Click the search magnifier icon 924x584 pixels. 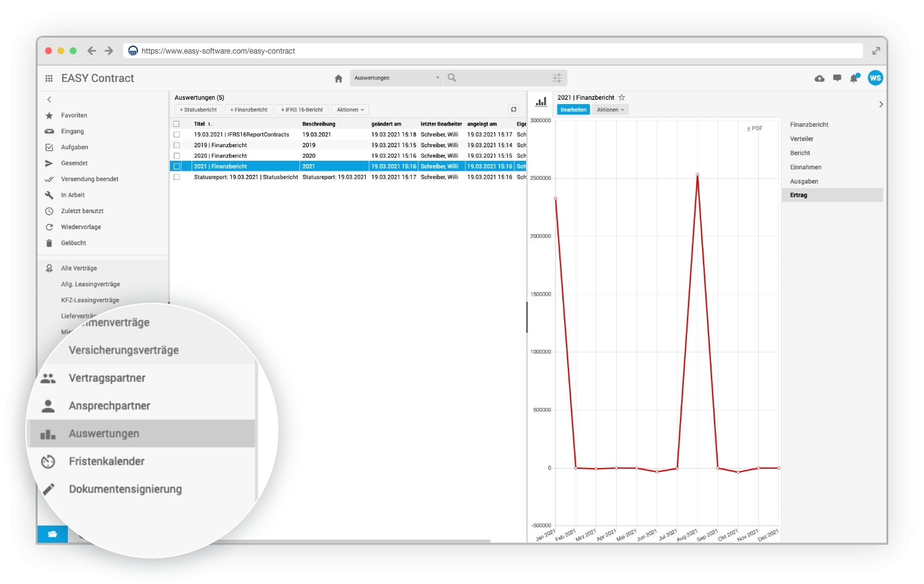pos(452,78)
